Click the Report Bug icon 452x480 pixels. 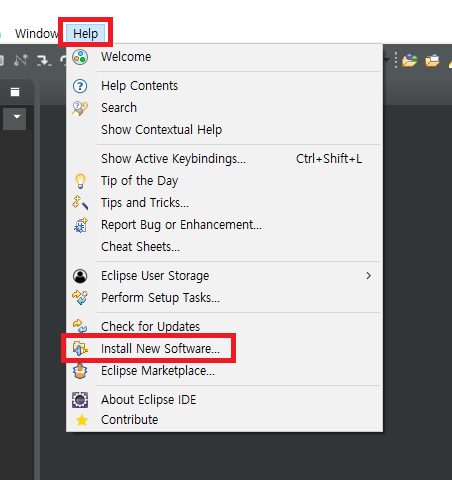click(80, 225)
